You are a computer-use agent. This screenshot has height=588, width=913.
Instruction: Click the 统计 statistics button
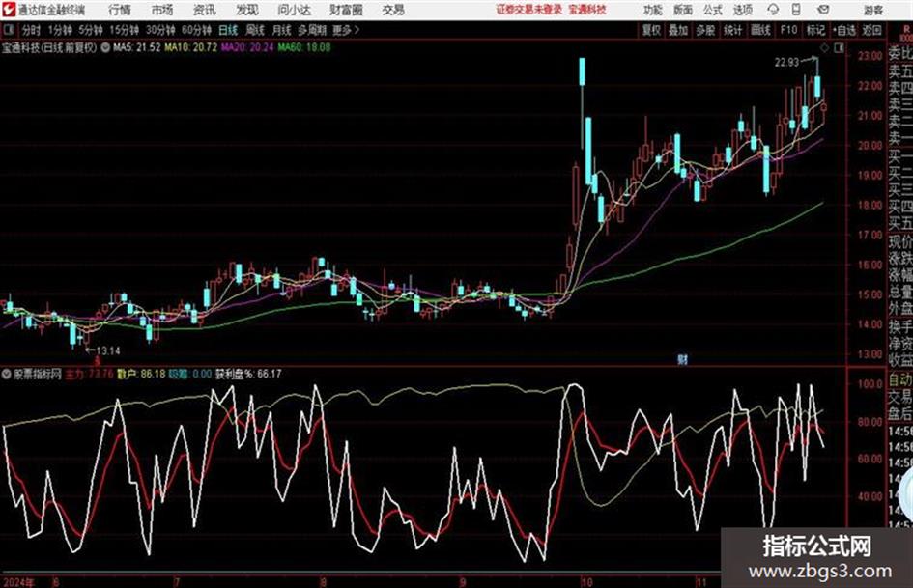[x=733, y=30]
